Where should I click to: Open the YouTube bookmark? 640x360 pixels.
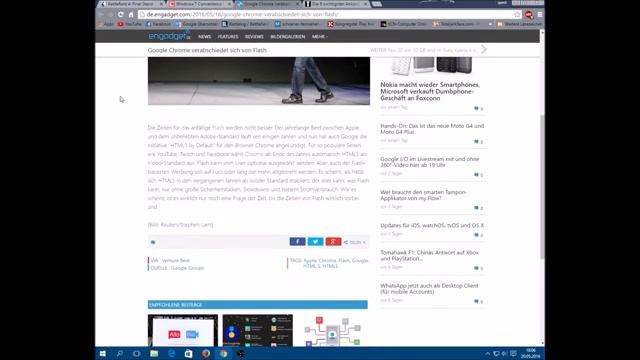click(x=129, y=24)
